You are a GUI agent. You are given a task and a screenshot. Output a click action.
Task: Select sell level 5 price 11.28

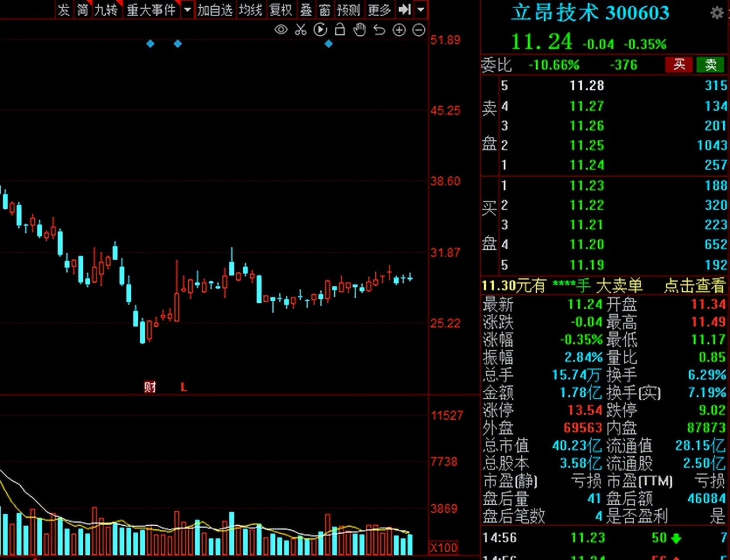point(586,86)
